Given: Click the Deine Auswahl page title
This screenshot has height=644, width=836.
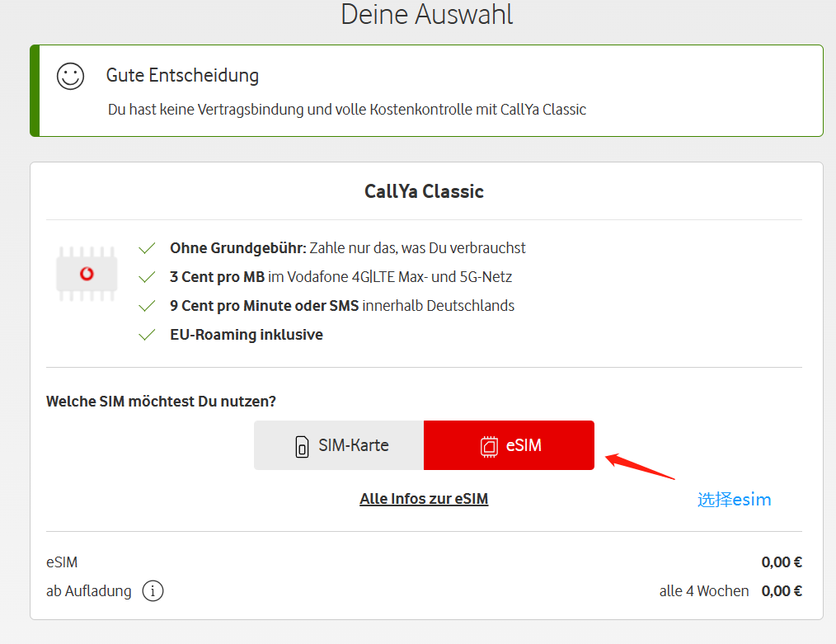Looking at the screenshot, I should click(426, 14).
